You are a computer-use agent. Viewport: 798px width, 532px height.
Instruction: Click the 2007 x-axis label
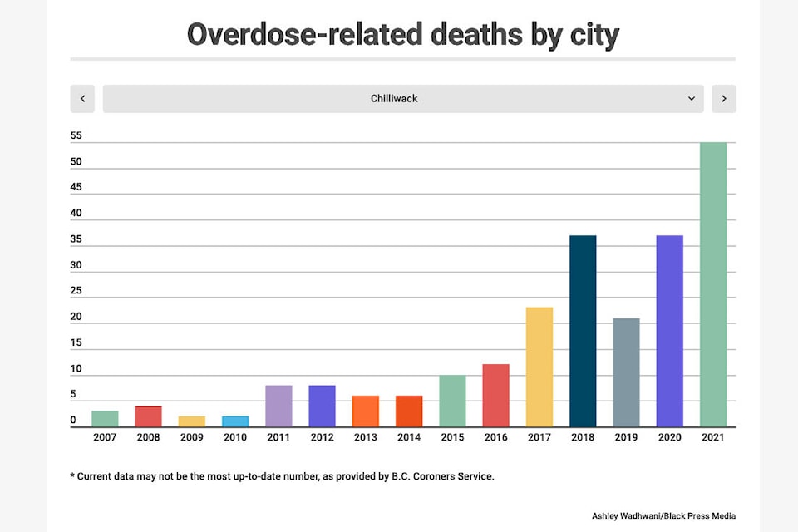[105, 437]
